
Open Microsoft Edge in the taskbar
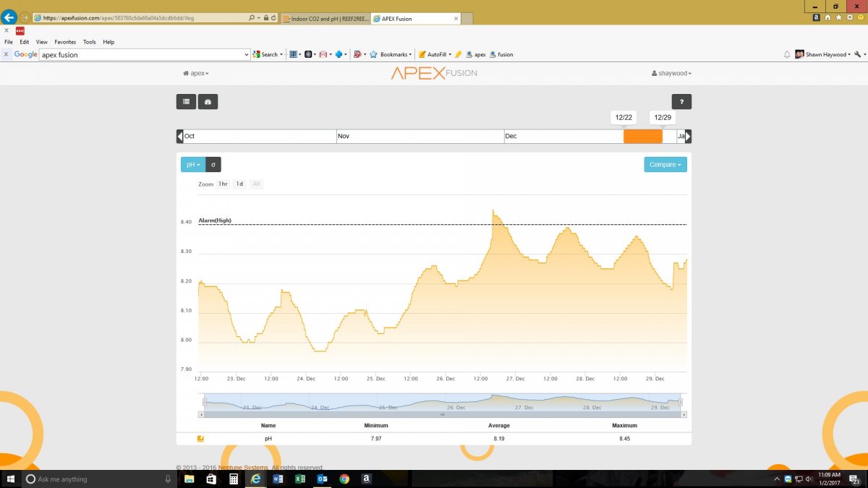click(255, 479)
